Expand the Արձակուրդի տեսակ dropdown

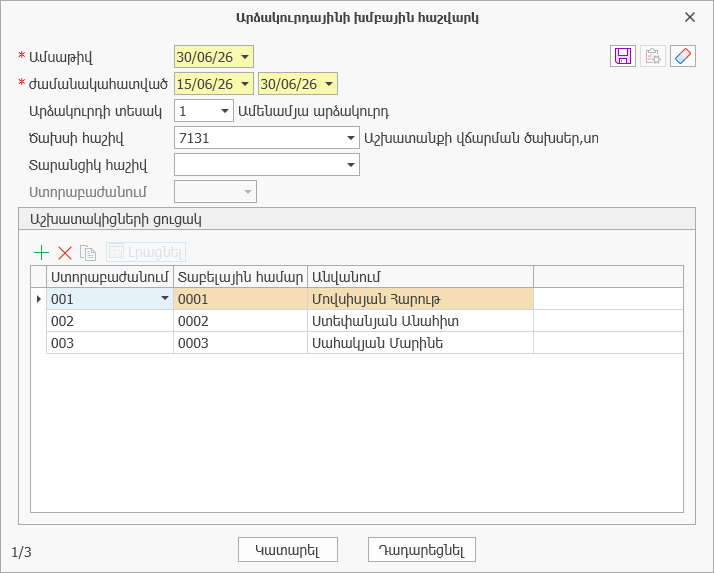[225, 111]
